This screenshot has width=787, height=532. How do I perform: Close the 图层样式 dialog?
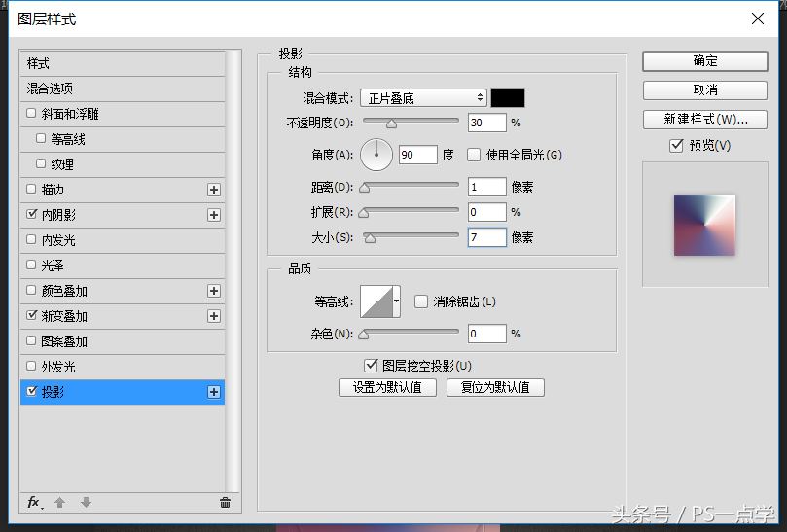(758, 18)
